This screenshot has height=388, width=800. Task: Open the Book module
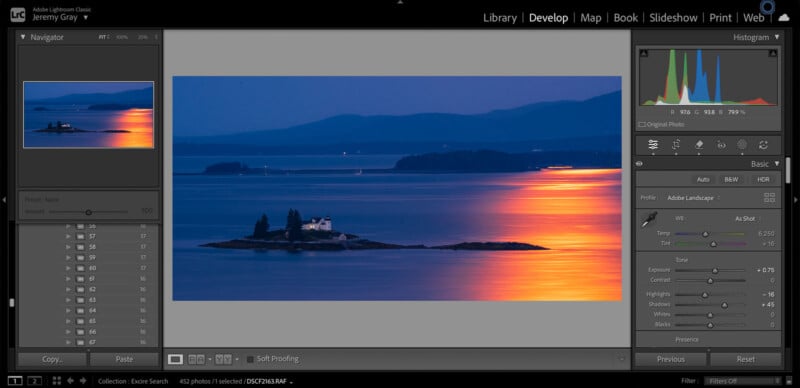[626, 18]
